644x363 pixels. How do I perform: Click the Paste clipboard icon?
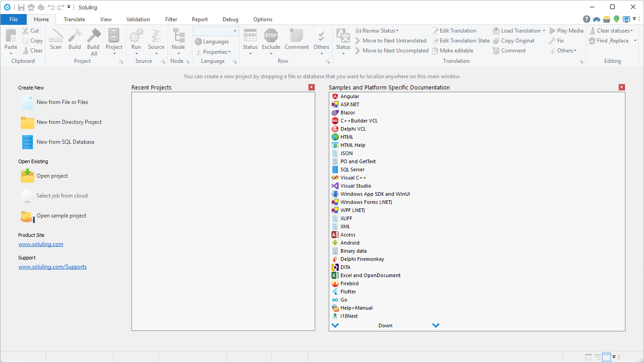(11, 38)
